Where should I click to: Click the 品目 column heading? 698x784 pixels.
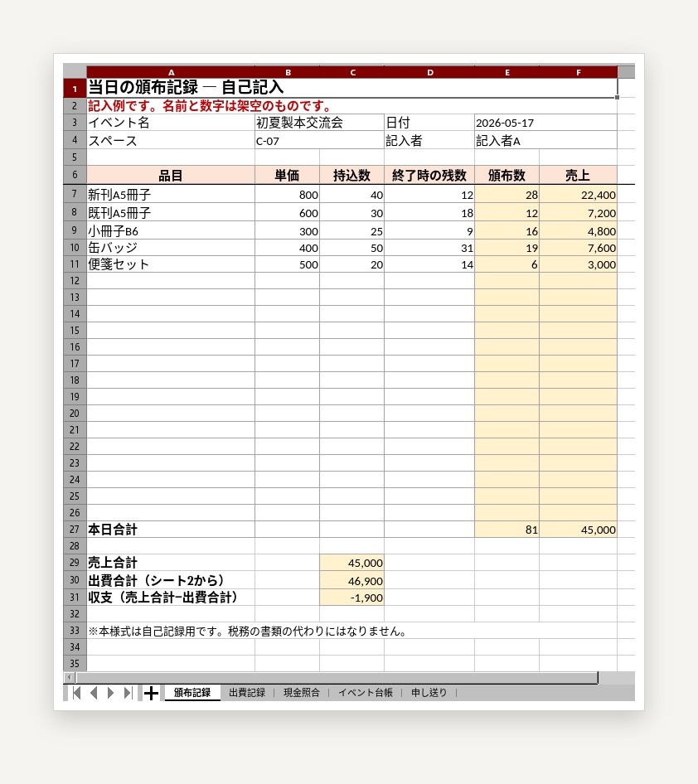[171, 176]
